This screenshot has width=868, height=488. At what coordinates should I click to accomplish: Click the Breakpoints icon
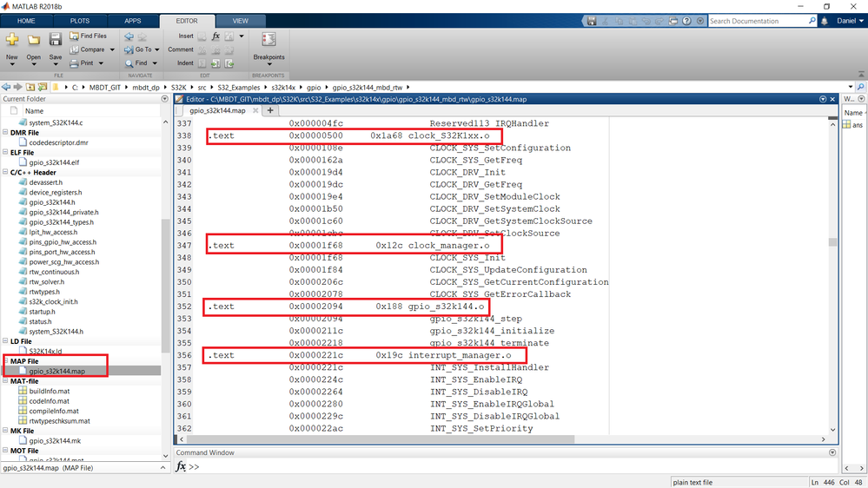(269, 39)
